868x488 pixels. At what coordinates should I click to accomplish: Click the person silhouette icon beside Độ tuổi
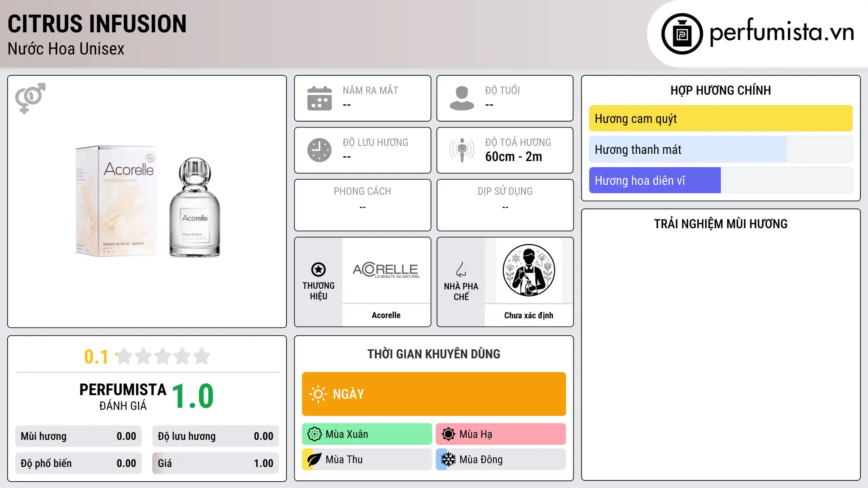(x=462, y=98)
